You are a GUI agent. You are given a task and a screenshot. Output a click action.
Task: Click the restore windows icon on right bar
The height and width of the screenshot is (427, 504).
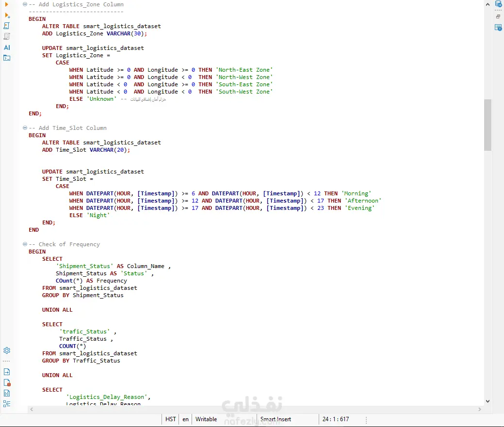(x=498, y=16)
